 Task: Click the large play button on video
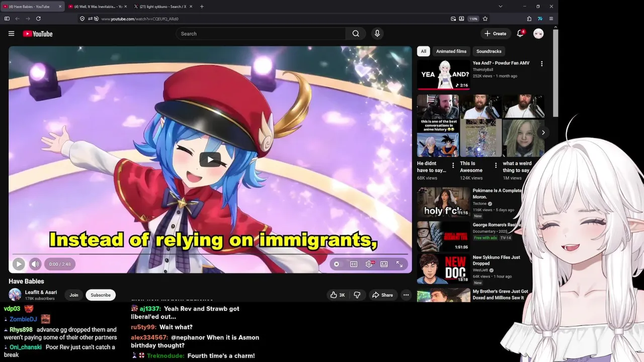(210, 160)
